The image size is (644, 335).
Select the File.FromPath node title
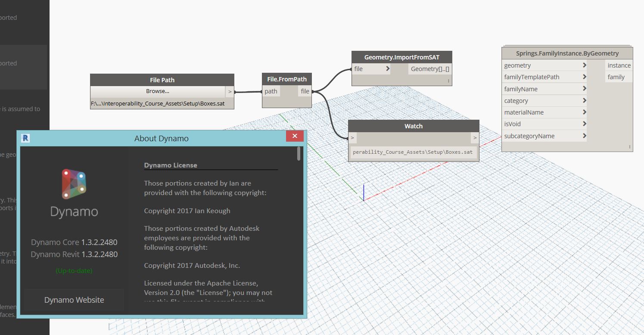point(287,79)
